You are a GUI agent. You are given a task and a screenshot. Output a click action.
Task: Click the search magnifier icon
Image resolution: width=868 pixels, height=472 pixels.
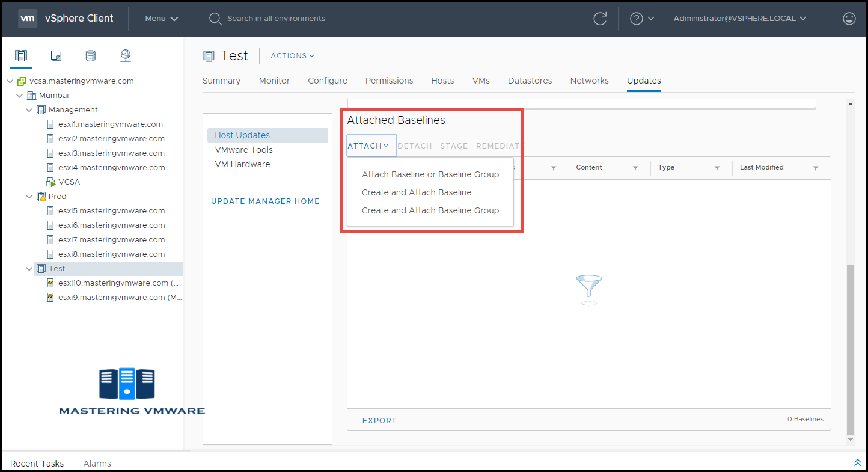tap(215, 19)
